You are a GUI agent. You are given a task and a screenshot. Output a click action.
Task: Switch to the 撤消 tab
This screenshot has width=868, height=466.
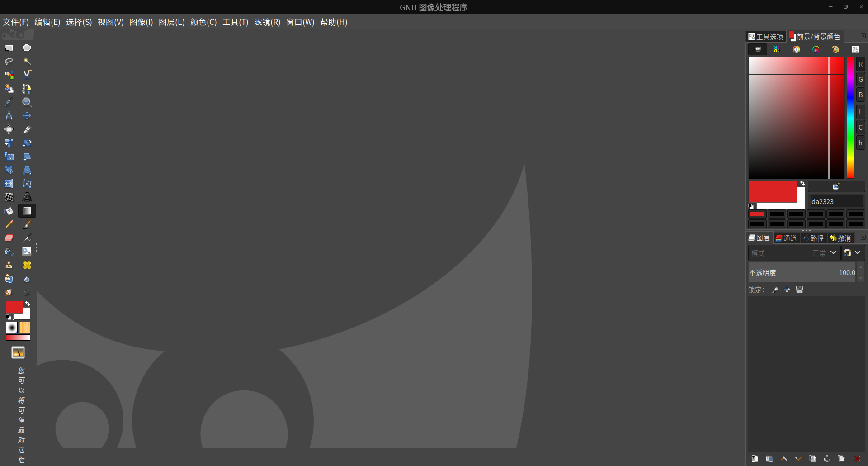click(x=841, y=238)
